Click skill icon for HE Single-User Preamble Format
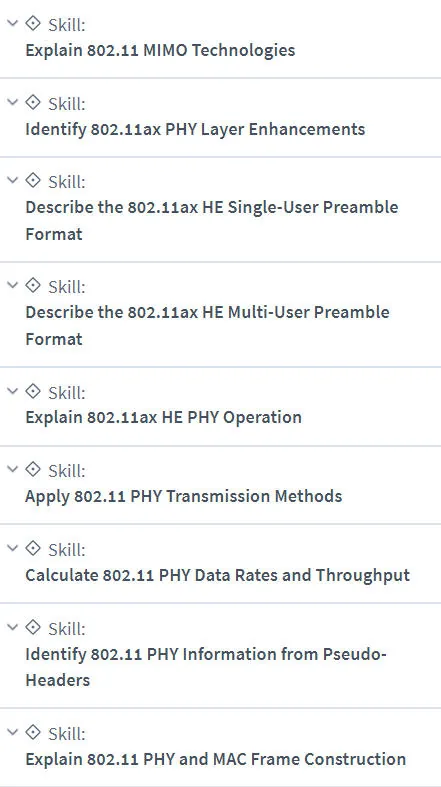Screen dimensions: 441x787 pyautogui.click(x=33, y=180)
